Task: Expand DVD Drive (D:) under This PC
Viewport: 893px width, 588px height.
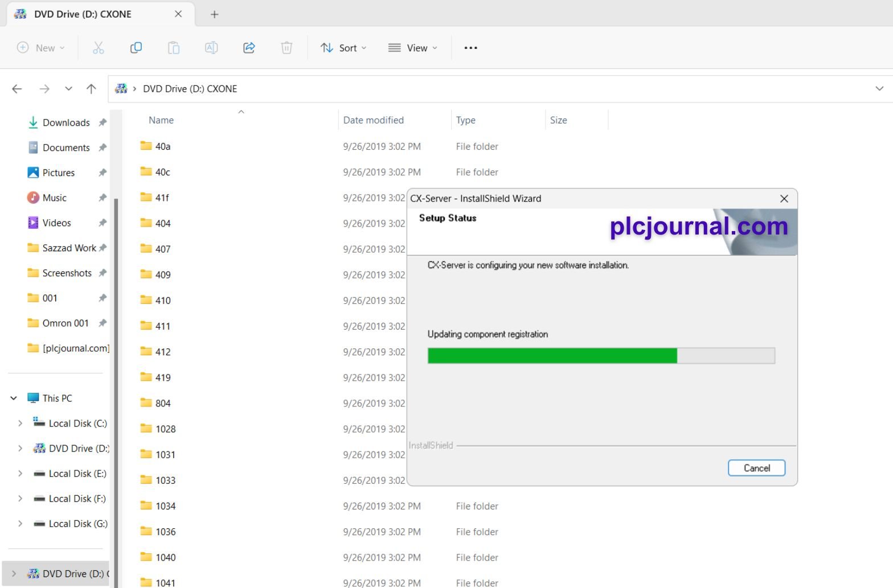Action: (20, 448)
